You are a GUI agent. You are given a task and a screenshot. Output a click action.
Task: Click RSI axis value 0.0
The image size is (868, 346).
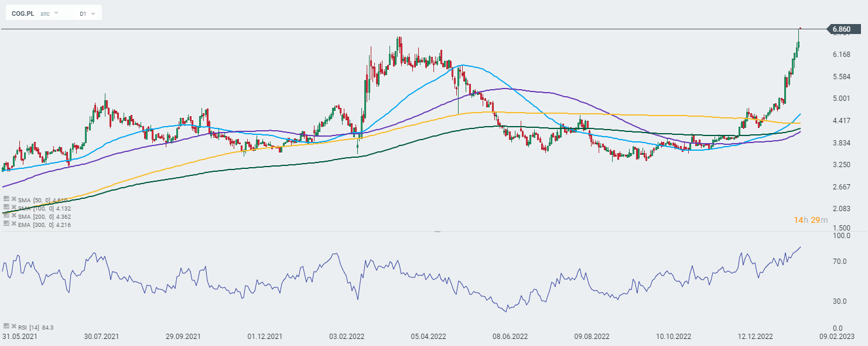[838, 328]
